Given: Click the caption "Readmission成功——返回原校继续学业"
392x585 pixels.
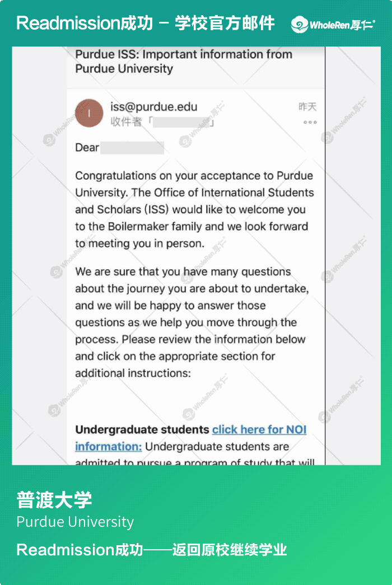Looking at the screenshot, I should (152, 550).
